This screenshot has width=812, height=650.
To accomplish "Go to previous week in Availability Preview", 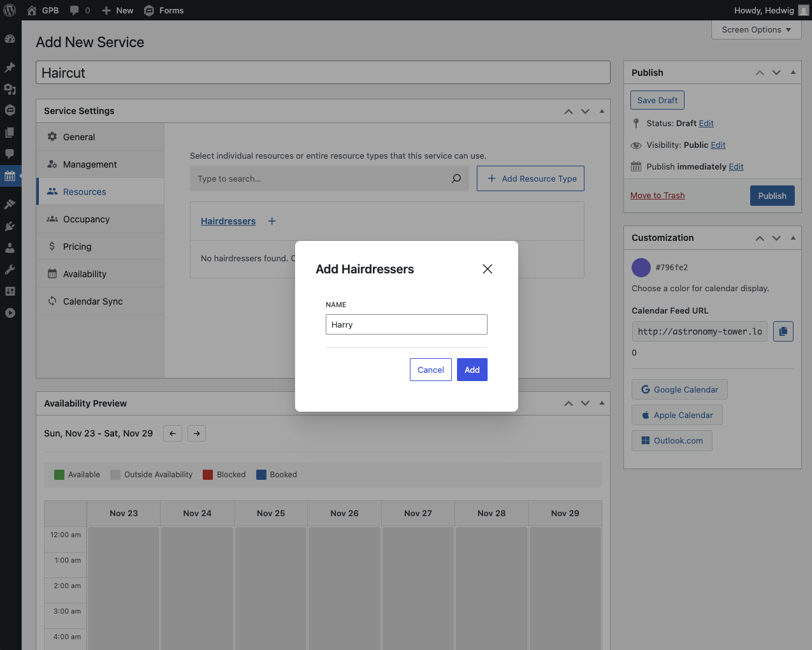I will (x=173, y=433).
